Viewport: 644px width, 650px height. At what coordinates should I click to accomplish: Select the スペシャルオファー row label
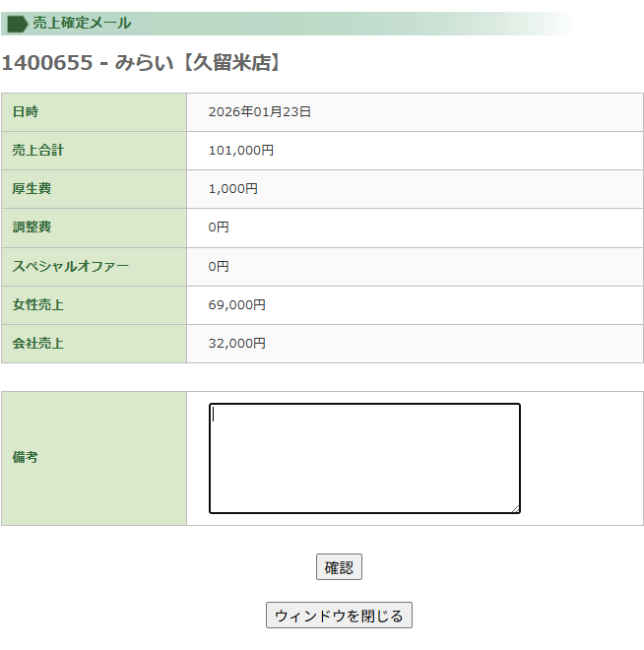point(71,267)
